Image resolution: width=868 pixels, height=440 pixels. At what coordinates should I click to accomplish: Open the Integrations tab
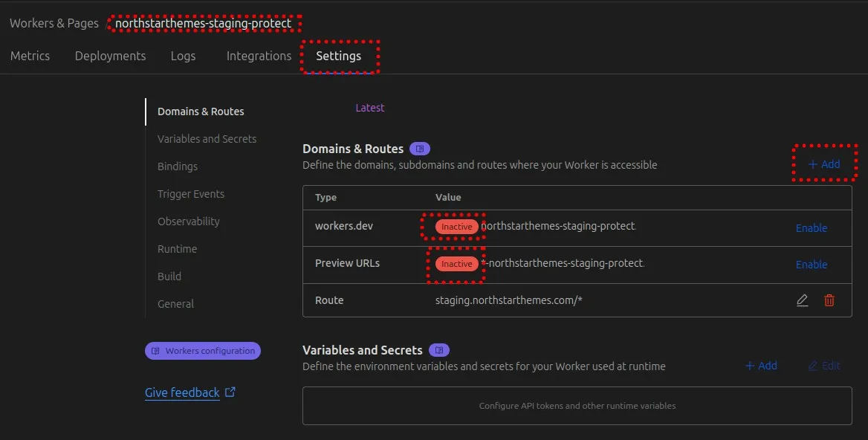click(259, 56)
